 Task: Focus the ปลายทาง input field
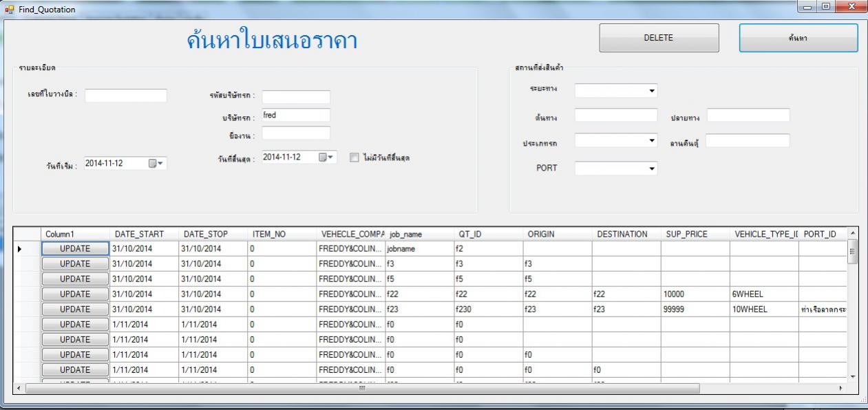(748, 116)
